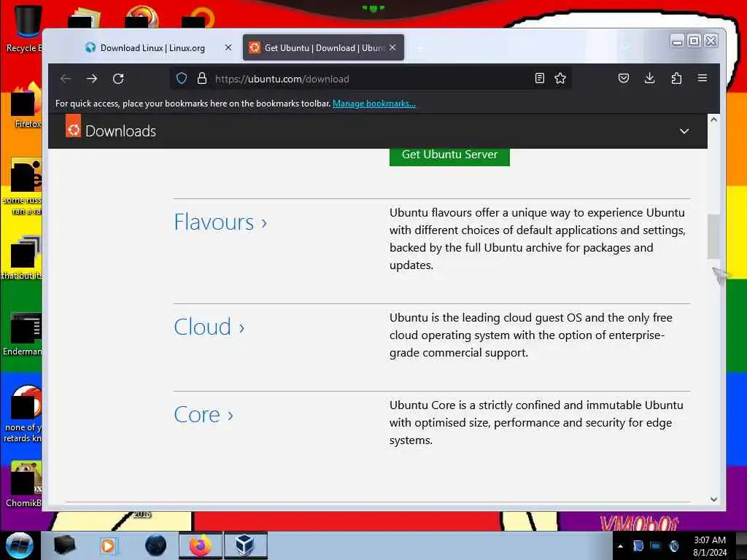This screenshot has width=747, height=560.
Task: Open the dark globe taskbar icon
Action: click(155, 545)
